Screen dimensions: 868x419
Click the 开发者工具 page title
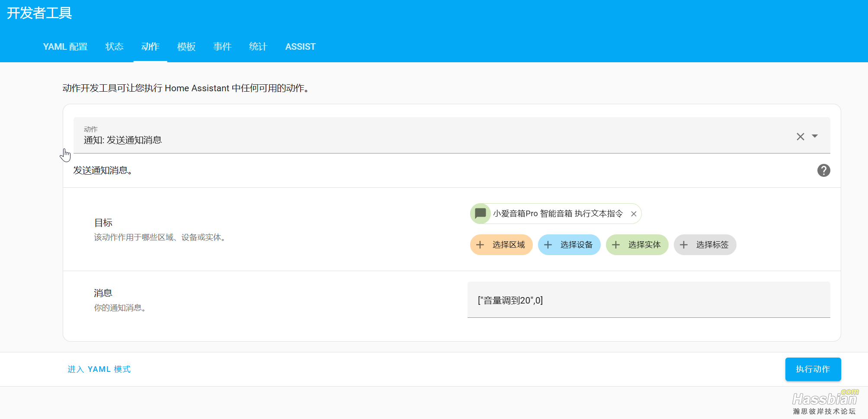39,13
